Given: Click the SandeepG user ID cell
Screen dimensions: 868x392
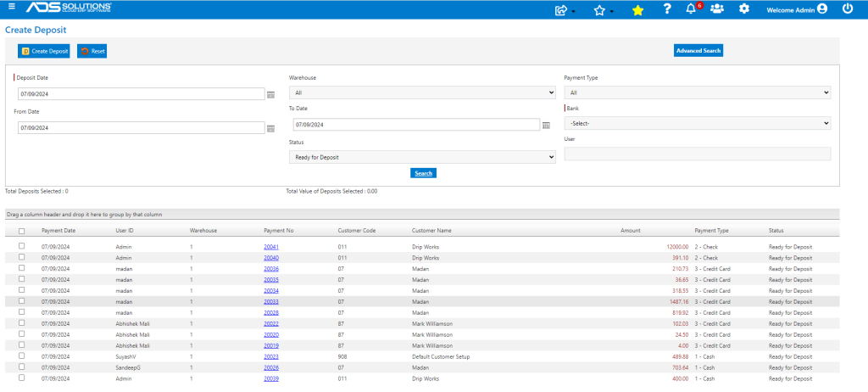Looking at the screenshot, I should tap(127, 367).
